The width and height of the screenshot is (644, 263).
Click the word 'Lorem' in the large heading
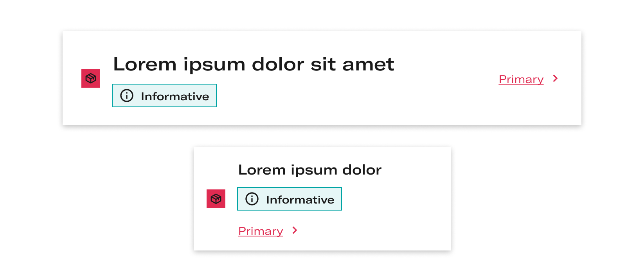(145, 64)
